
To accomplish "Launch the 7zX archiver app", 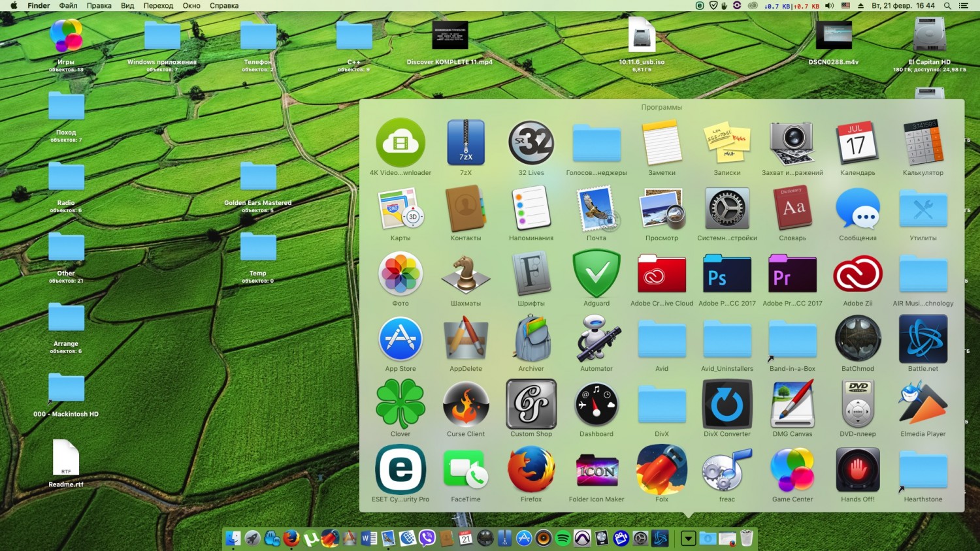I will (466, 142).
